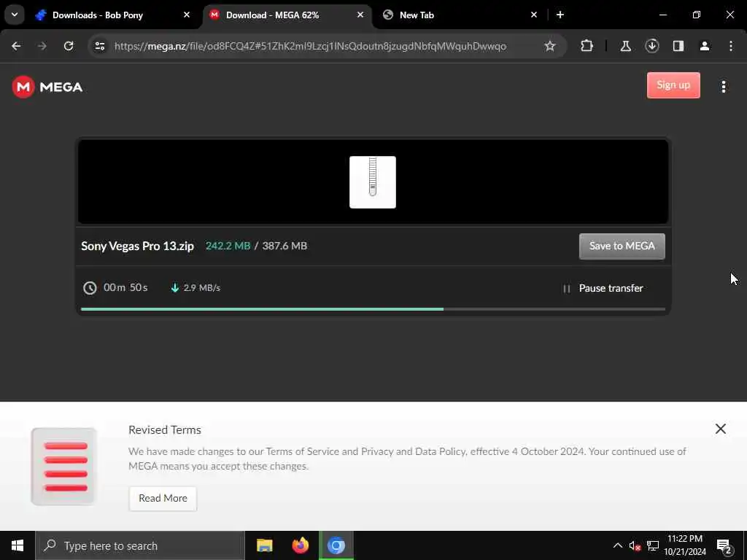Click the mega.nz URL address bar
Image resolution: width=747 pixels, height=560 pixels.
[310, 46]
